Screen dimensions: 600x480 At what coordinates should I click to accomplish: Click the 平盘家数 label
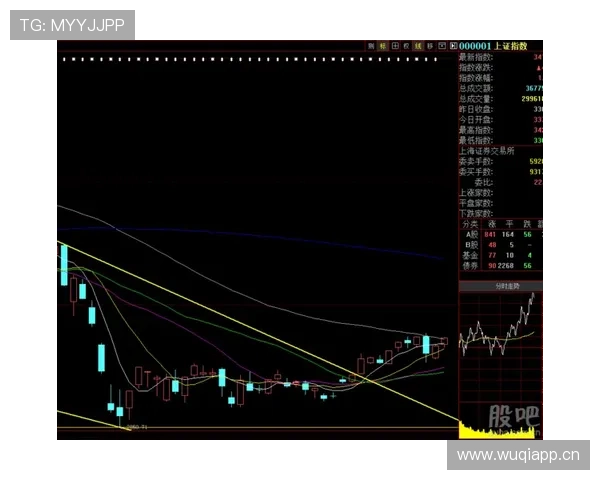476,203
